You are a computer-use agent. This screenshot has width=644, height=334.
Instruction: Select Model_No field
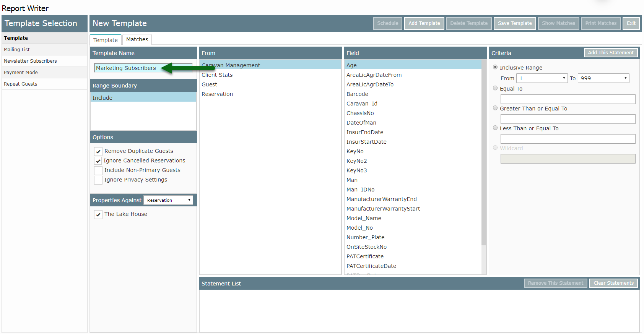[x=413, y=228]
